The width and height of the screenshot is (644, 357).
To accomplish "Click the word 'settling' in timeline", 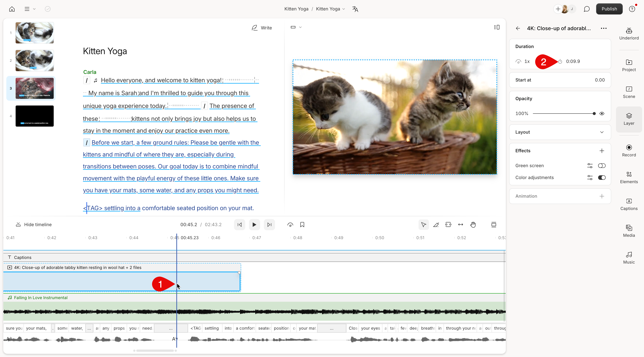I will coord(211,328).
